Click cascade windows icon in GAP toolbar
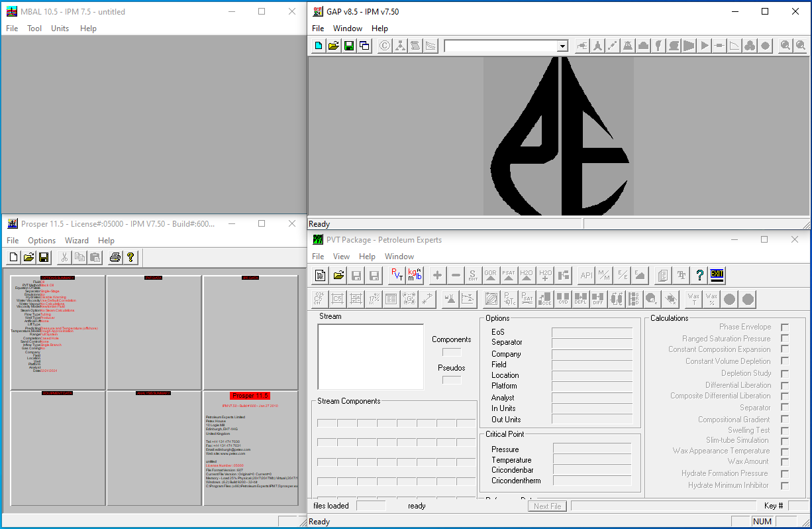This screenshot has height=529, width=812. coord(364,46)
